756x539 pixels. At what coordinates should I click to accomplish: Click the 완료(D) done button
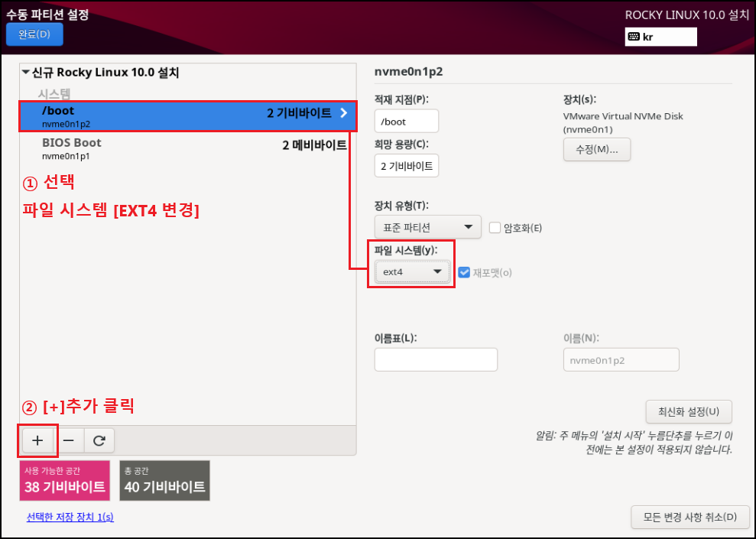pos(34,34)
